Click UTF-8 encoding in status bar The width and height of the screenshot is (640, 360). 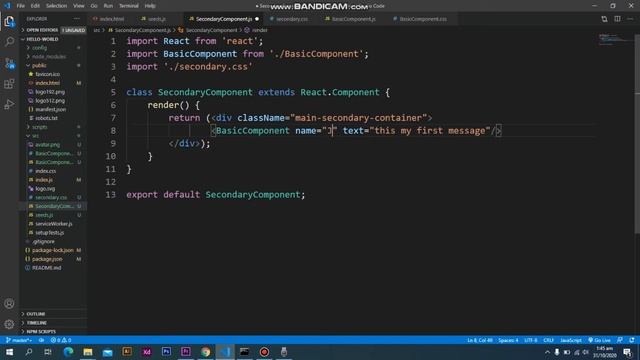point(531,340)
